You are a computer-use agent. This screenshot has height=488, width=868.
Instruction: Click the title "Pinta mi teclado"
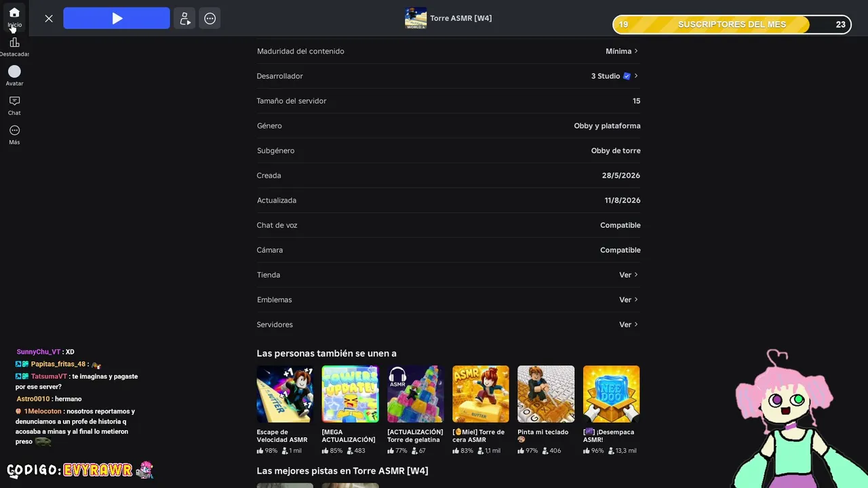pos(543,432)
